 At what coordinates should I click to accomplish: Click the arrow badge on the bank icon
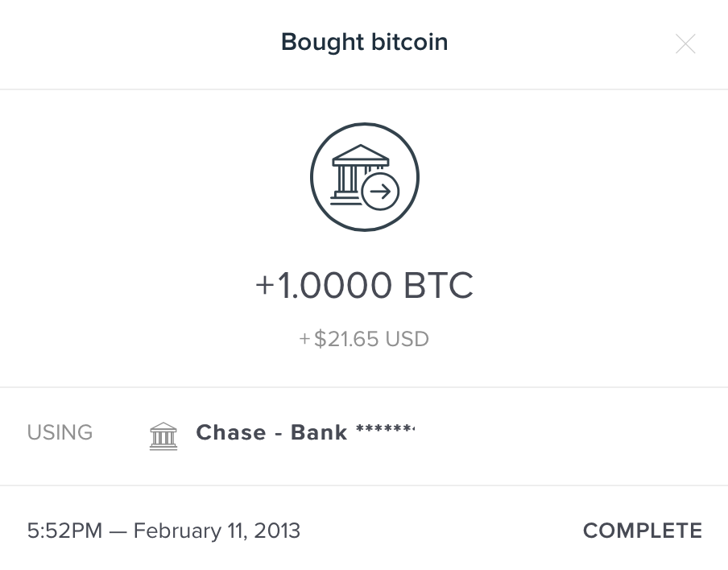(x=380, y=192)
